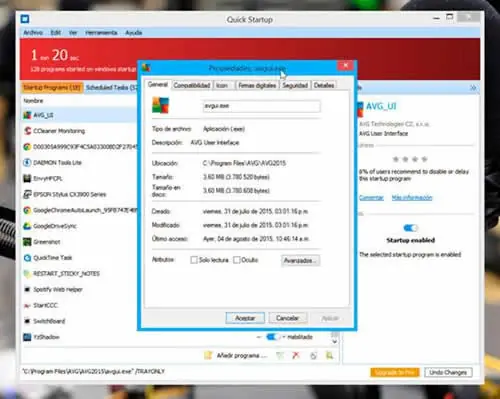Open the dropdown arrow beside Habilitado

pyautogui.click(x=284, y=337)
